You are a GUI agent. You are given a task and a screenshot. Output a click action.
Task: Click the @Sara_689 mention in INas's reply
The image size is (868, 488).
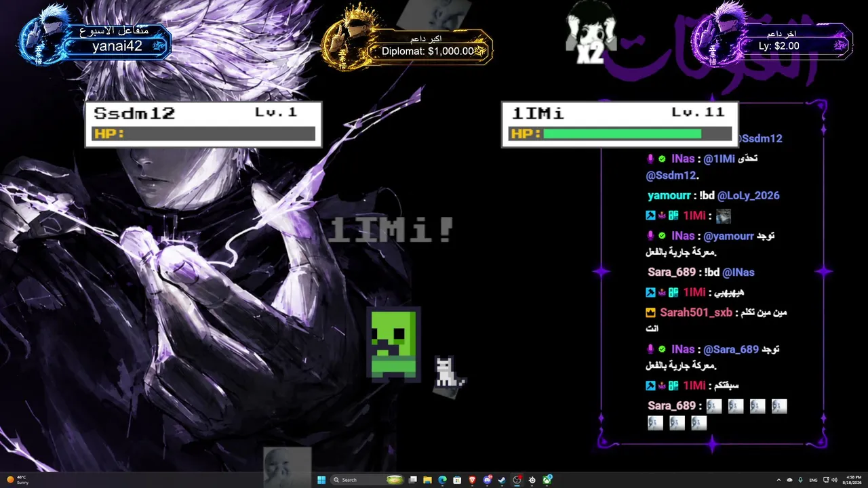tap(731, 350)
